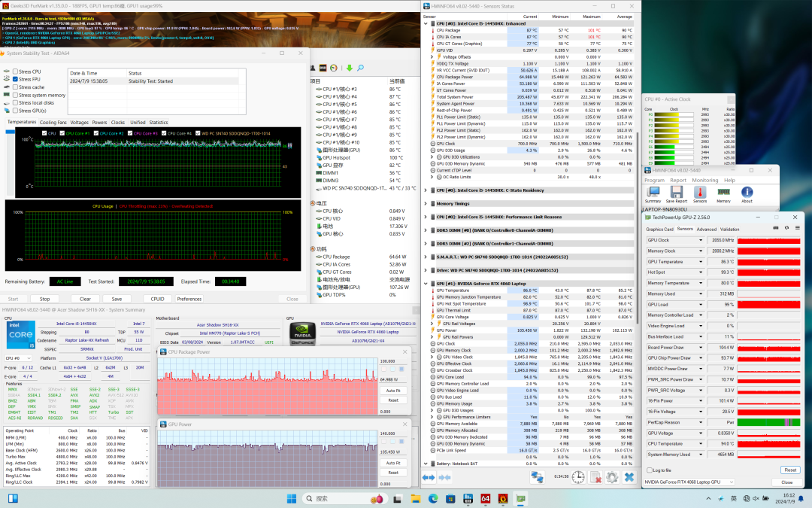Tick the Log to file checkbox
The image size is (812, 508).
(649, 470)
